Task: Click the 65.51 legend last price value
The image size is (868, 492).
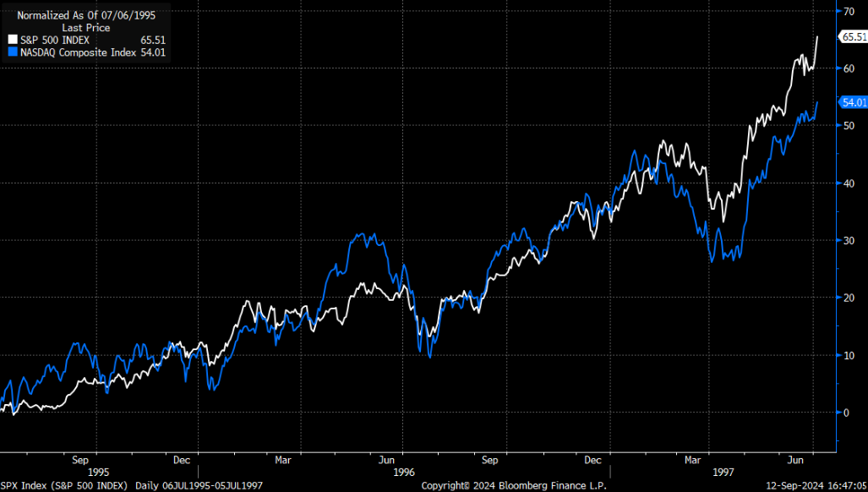Action: (153, 40)
